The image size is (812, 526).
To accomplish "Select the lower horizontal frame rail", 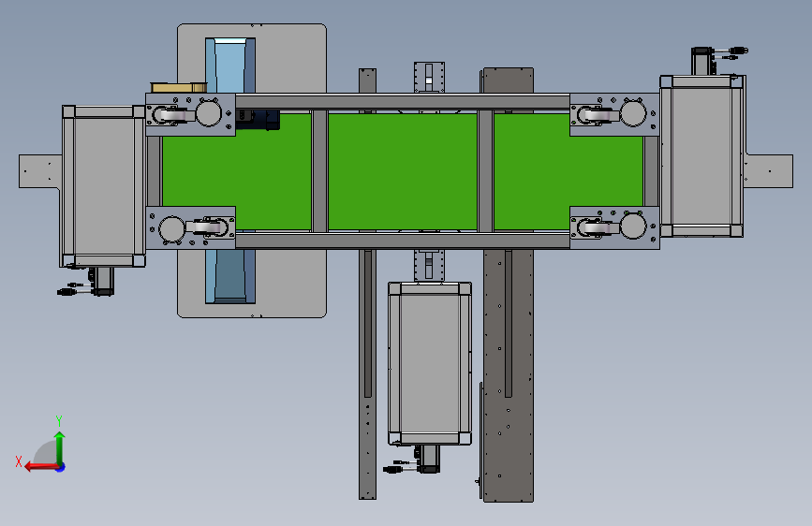I will point(403,241).
